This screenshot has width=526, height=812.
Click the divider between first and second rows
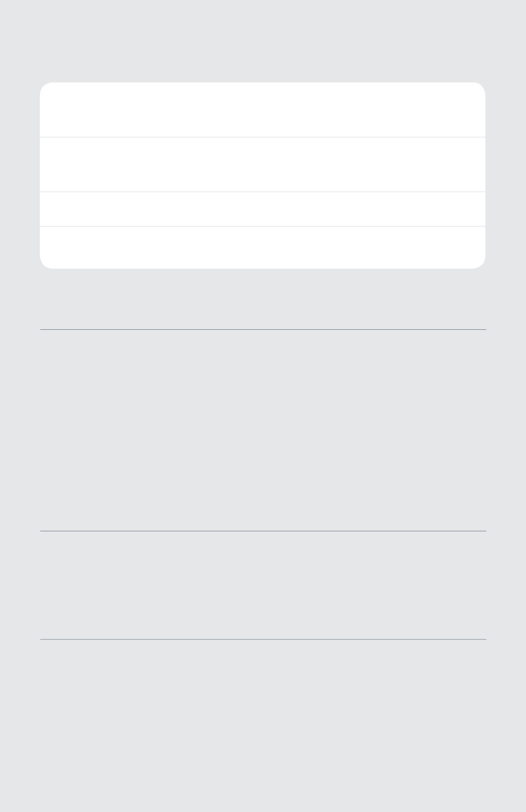pos(262,137)
